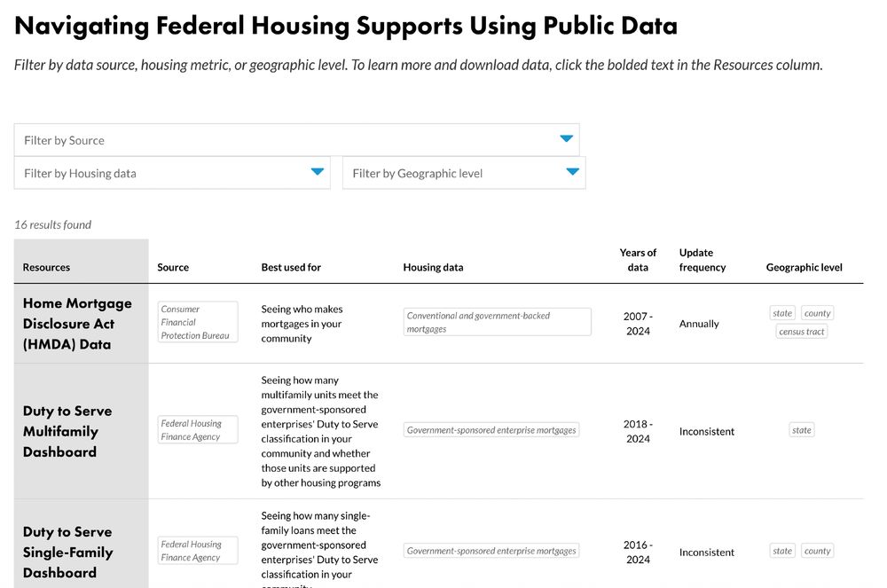Click the blue arrow on Filter by Source

tap(567, 139)
